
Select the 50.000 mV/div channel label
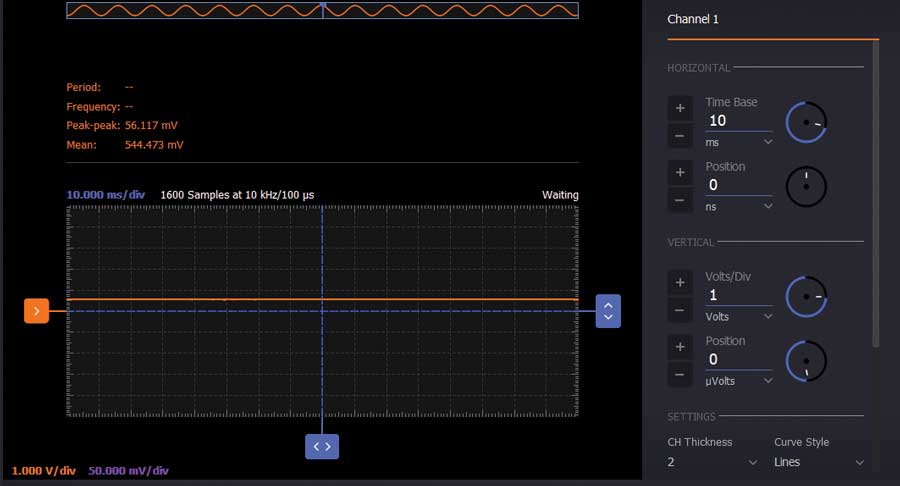tap(128, 471)
